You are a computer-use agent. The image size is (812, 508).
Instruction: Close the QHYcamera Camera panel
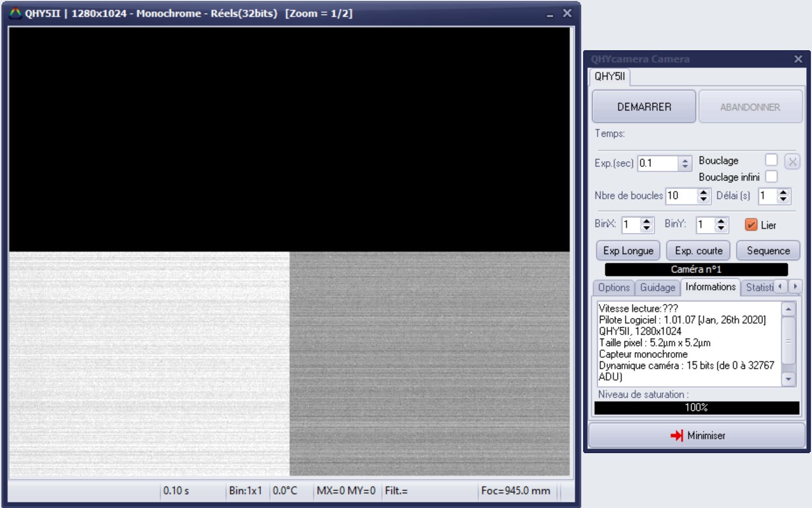[798, 59]
